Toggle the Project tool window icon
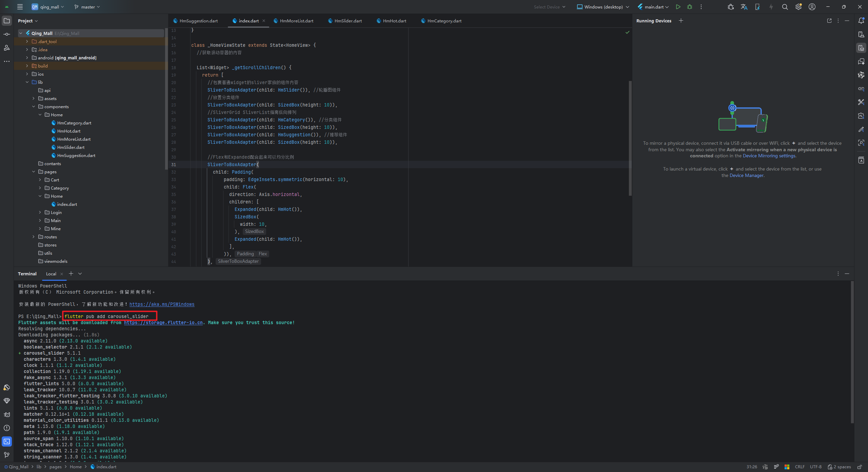This screenshot has height=472, width=868. pyautogui.click(x=7, y=21)
